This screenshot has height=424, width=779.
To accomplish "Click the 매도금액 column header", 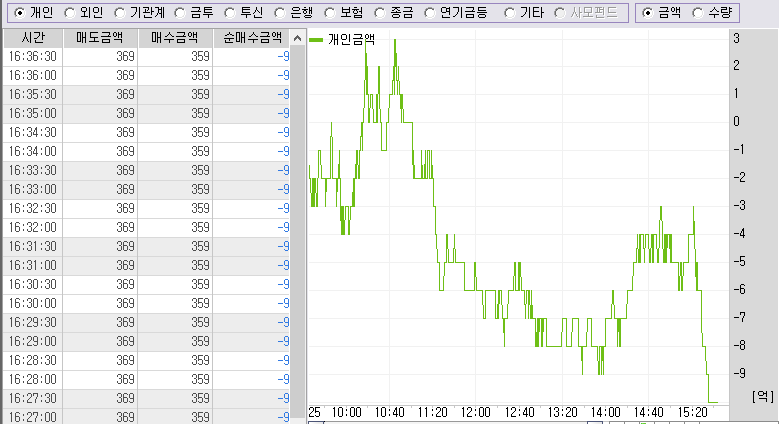I will pos(100,38).
